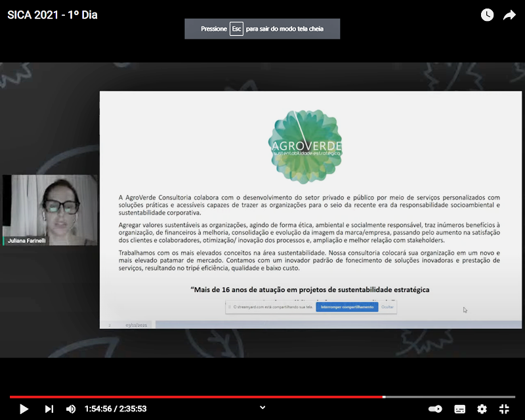This screenshot has width=525, height=420.
Task: Turn on subtitles/closed captions
Action: [459, 409]
